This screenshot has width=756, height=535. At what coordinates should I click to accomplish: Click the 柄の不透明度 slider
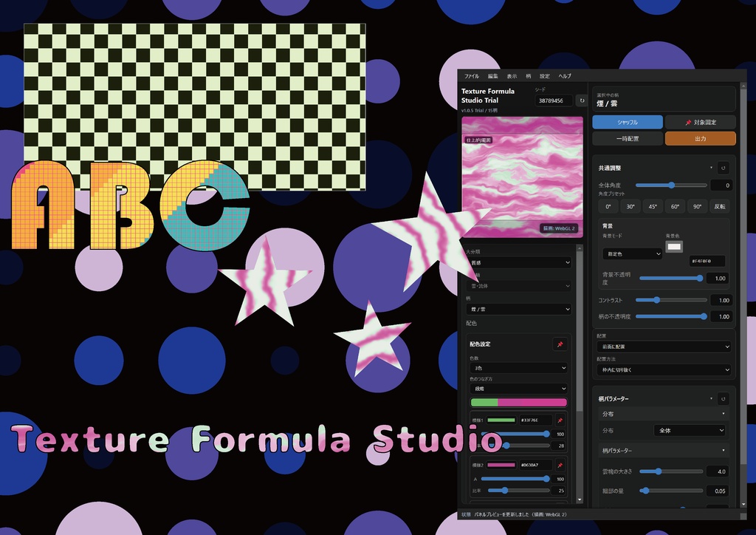click(671, 316)
